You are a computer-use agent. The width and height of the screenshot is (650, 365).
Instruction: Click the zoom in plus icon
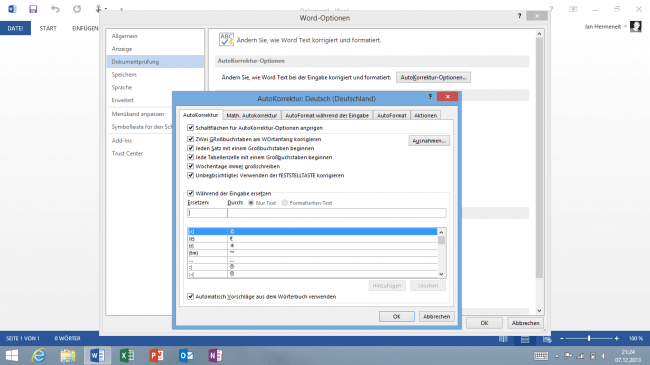pos(616,338)
